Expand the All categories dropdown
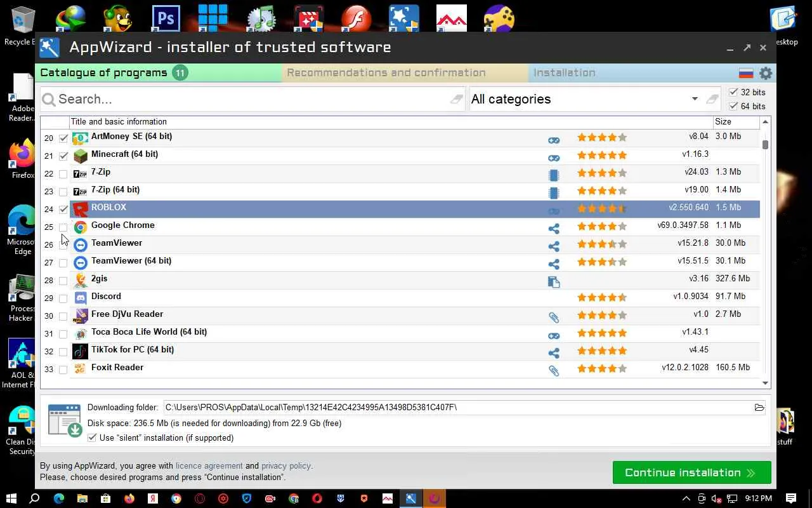Image resolution: width=812 pixels, height=508 pixels. point(695,99)
